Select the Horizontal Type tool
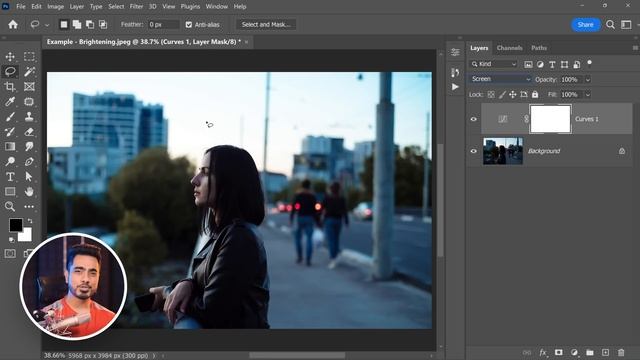Screen dimensions: 640x360 point(10,177)
